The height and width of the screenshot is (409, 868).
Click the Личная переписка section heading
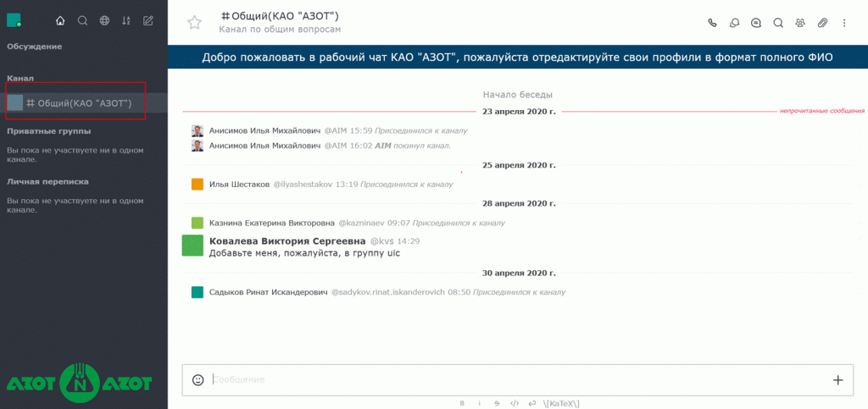47,181
